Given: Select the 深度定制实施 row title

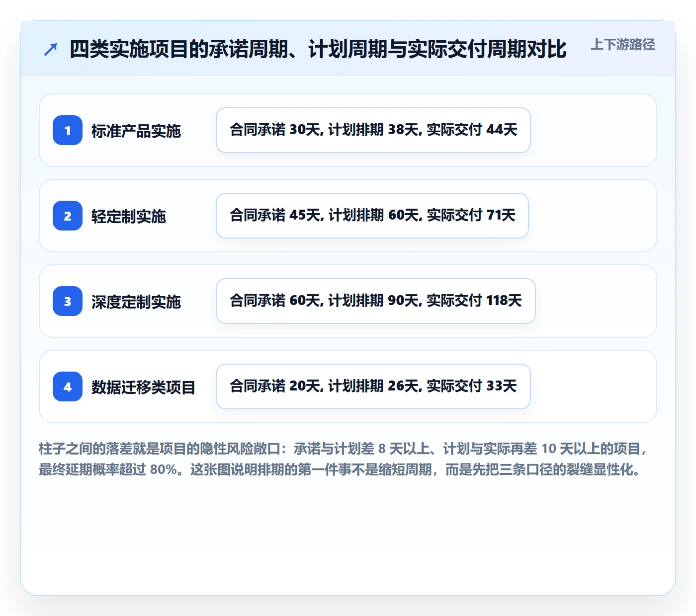Looking at the screenshot, I should [x=136, y=302].
